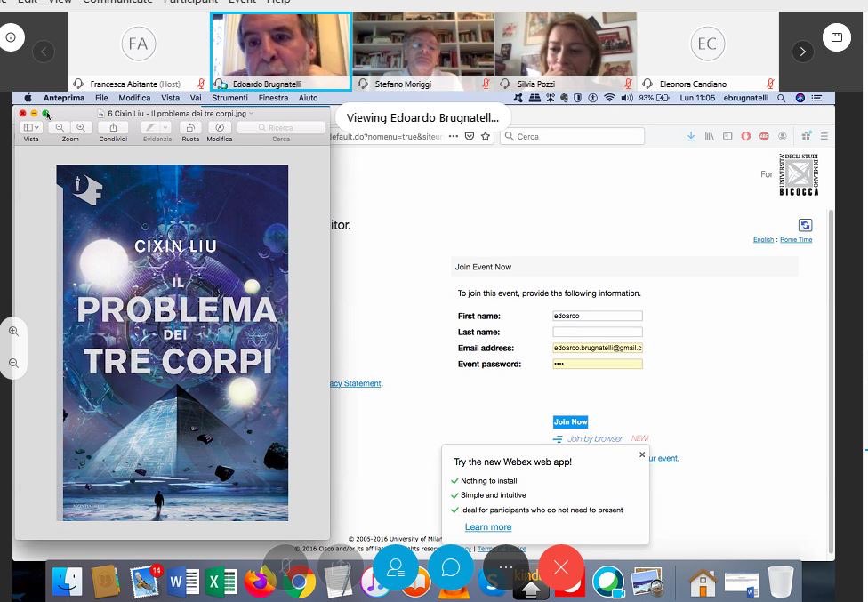Launch Microsoft Word from the Dock
Image resolution: width=868 pixels, height=602 pixels.
tap(184, 582)
